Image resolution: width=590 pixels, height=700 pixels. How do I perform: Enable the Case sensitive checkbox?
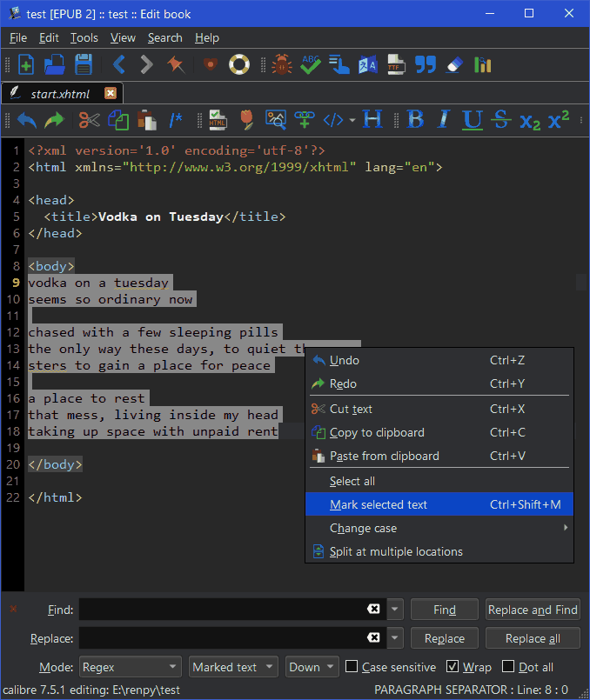point(352,666)
